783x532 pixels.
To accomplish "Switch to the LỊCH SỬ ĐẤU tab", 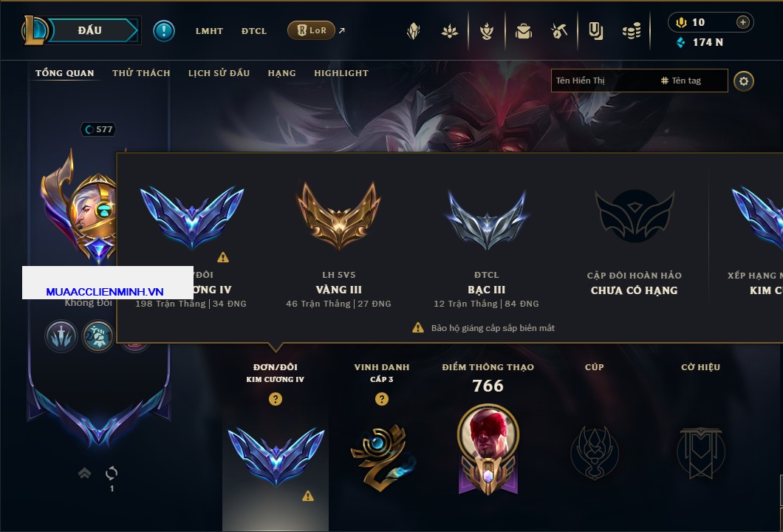I will [x=219, y=73].
